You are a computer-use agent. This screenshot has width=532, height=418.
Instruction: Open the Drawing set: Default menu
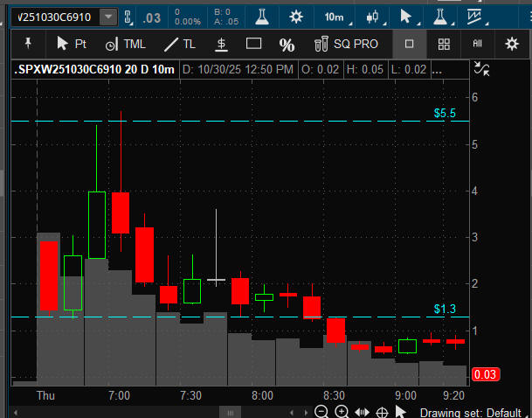click(x=470, y=412)
